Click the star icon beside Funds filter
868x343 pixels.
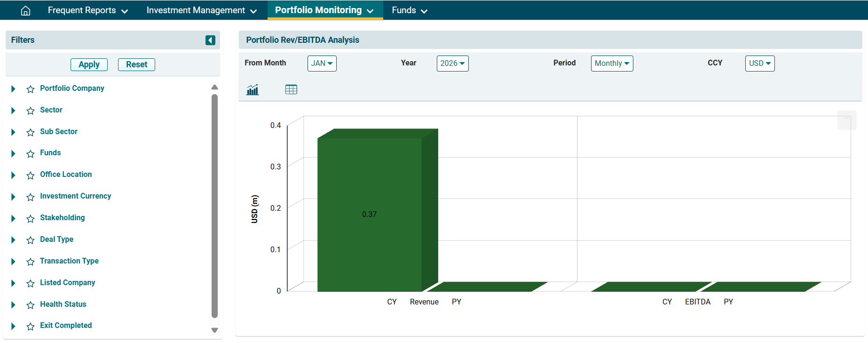31,154
